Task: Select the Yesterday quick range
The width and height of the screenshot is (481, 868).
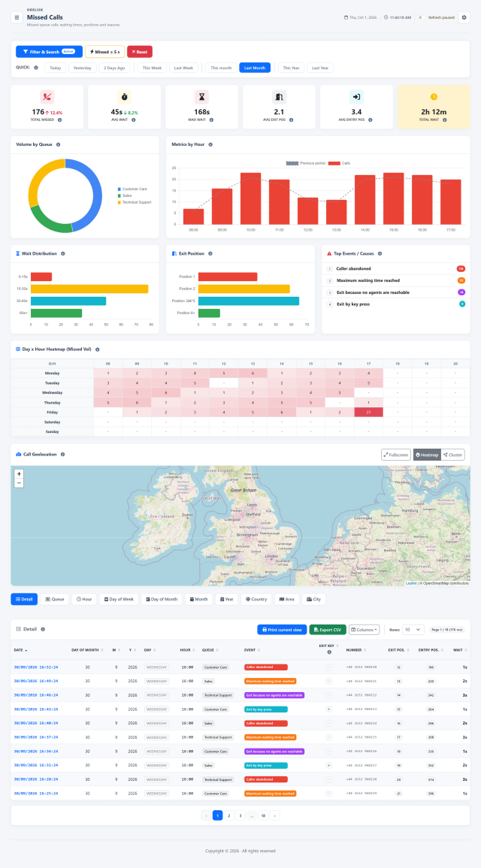Action: coord(83,68)
